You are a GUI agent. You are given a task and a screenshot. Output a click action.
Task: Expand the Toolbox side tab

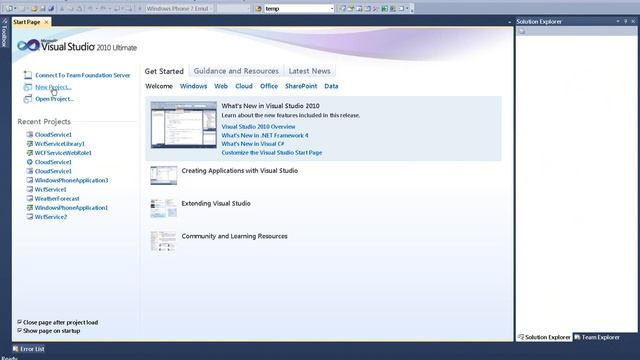4,33
